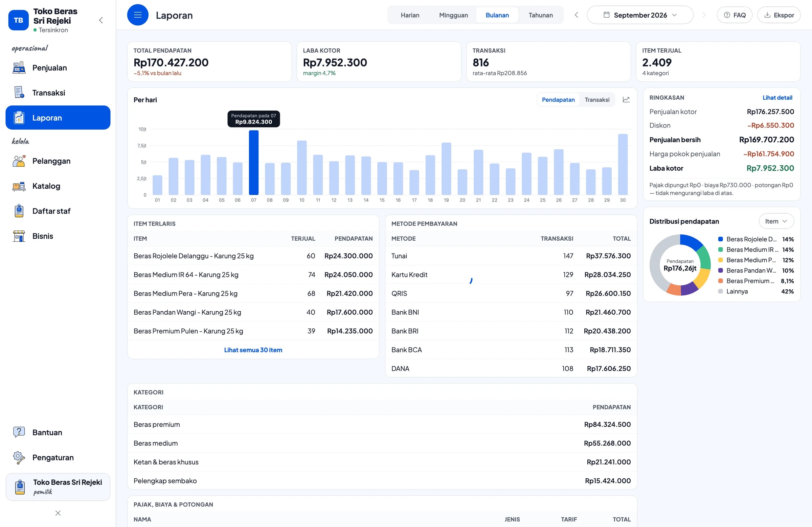812x527 pixels.
Task: Open the Item distribution dropdown
Action: 776,221
